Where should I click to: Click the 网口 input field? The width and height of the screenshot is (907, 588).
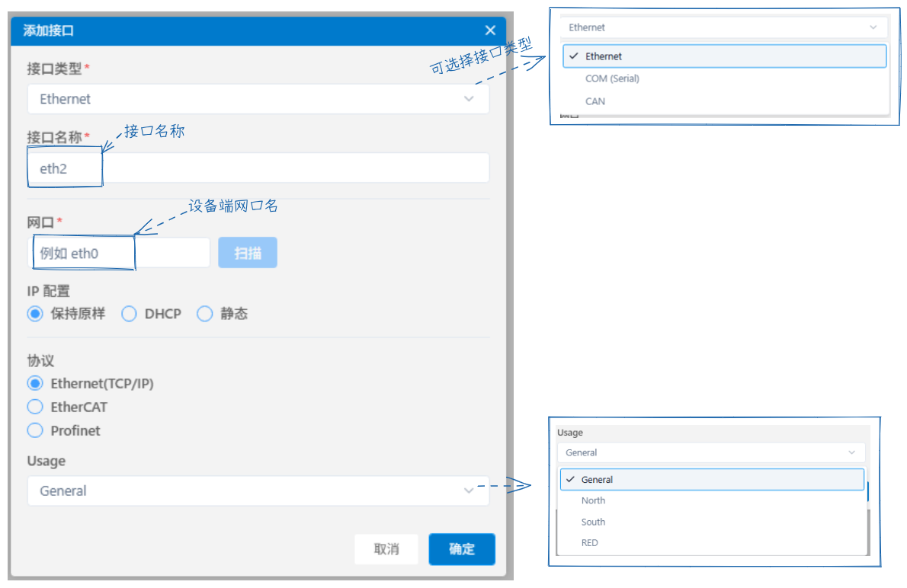pyautogui.click(x=119, y=253)
